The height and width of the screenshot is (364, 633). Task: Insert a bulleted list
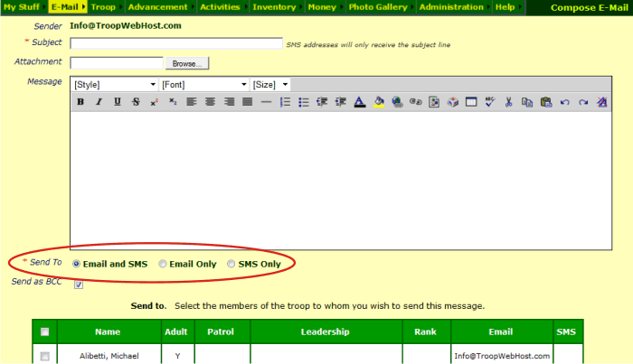pos(304,102)
